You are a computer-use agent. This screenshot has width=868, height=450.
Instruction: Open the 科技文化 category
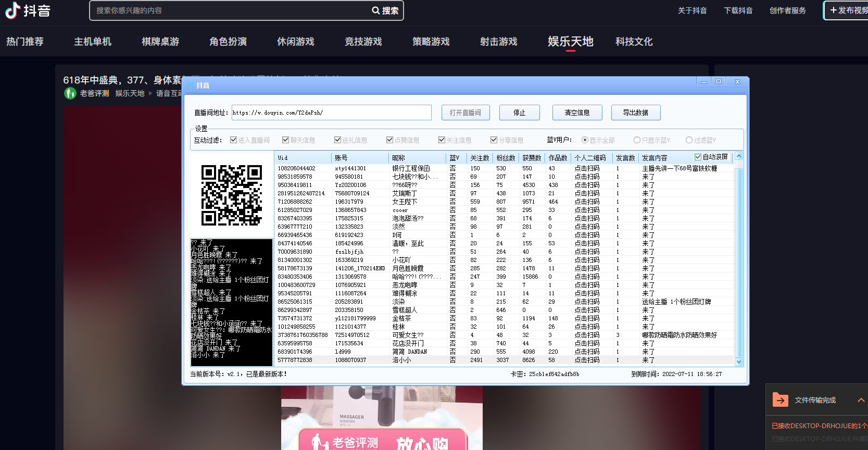click(634, 42)
